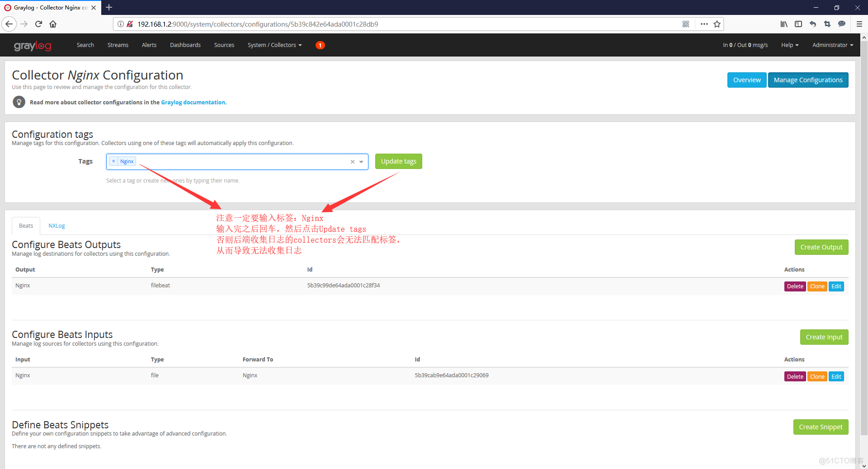The width and height of the screenshot is (868, 469).
Task: Click the insecure connection padlock icon
Action: pyautogui.click(x=130, y=24)
